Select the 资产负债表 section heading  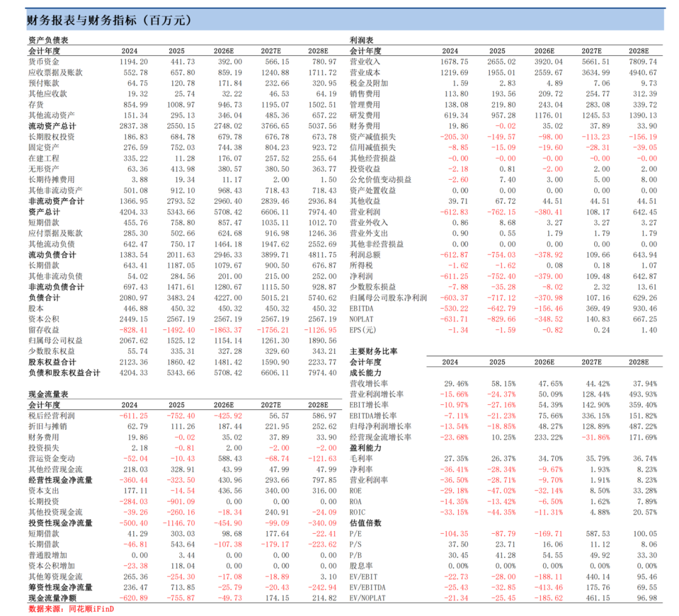coord(48,40)
